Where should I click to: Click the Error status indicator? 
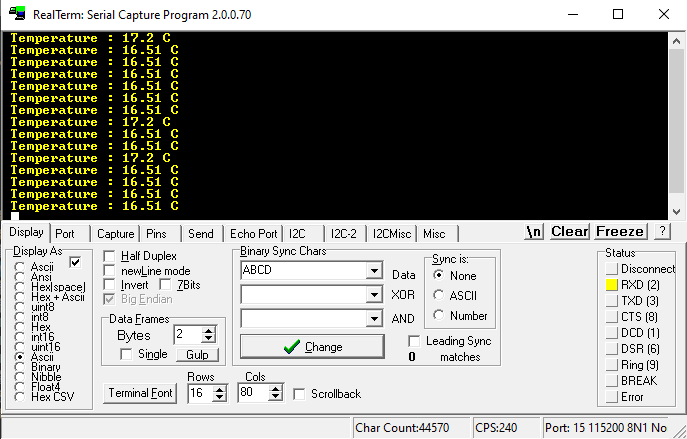point(611,397)
